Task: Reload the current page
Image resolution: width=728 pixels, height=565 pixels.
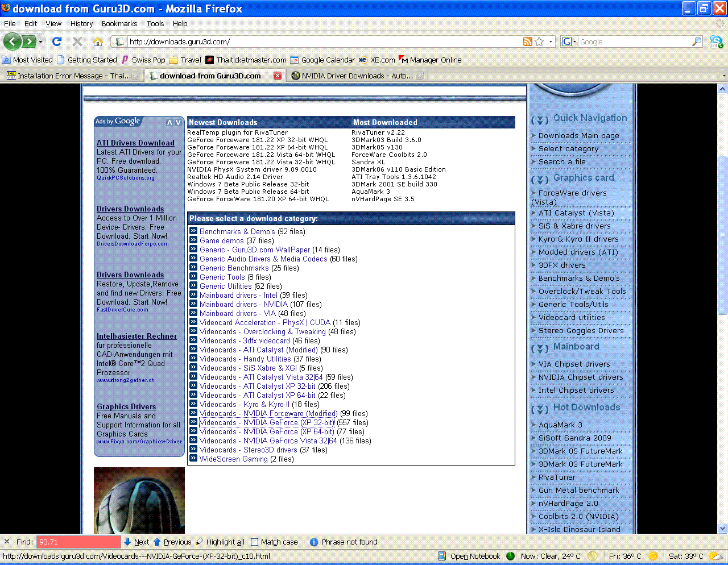Action: (x=57, y=41)
